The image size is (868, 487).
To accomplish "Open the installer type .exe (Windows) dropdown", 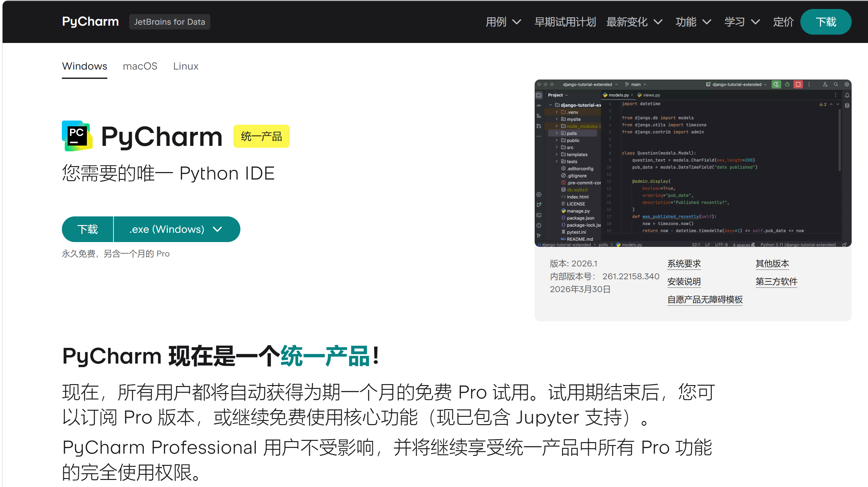I will pyautogui.click(x=177, y=229).
